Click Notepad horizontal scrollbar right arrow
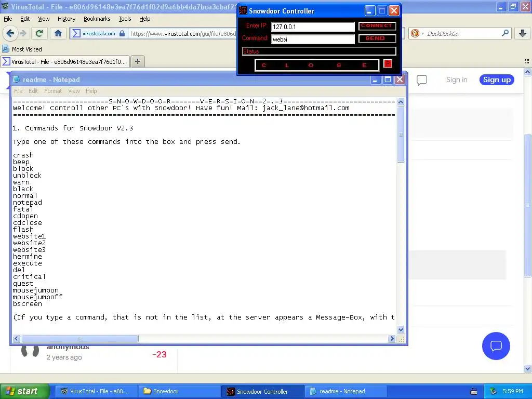The width and height of the screenshot is (532, 399). coord(392,338)
